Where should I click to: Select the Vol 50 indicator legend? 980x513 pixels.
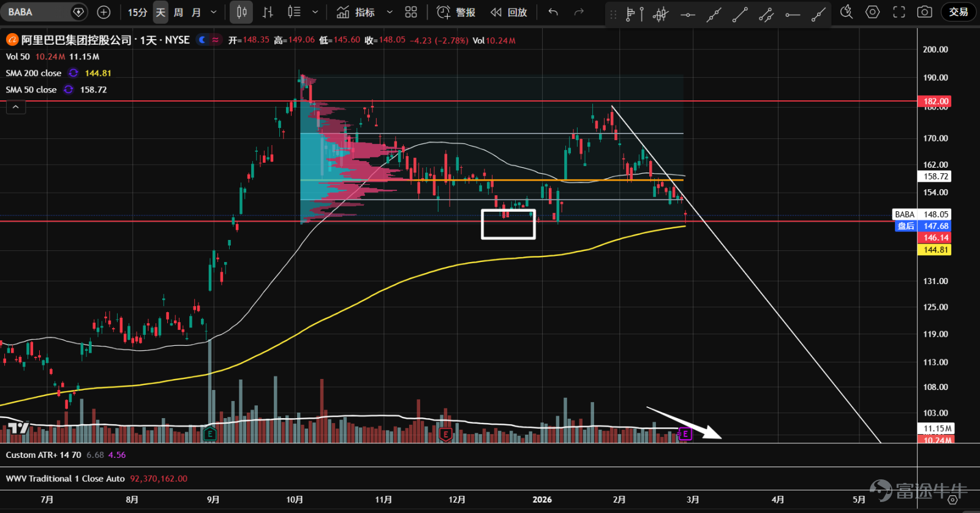coord(18,56)
